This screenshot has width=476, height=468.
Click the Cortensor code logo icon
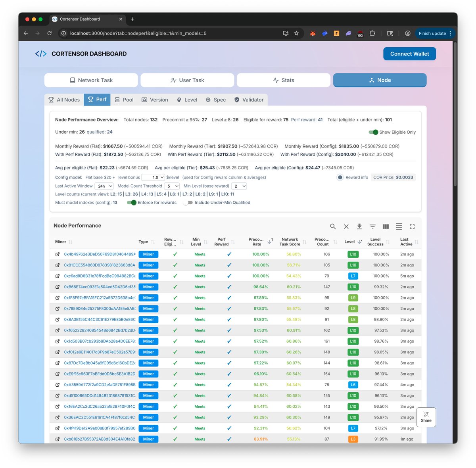tap(41, 54)
